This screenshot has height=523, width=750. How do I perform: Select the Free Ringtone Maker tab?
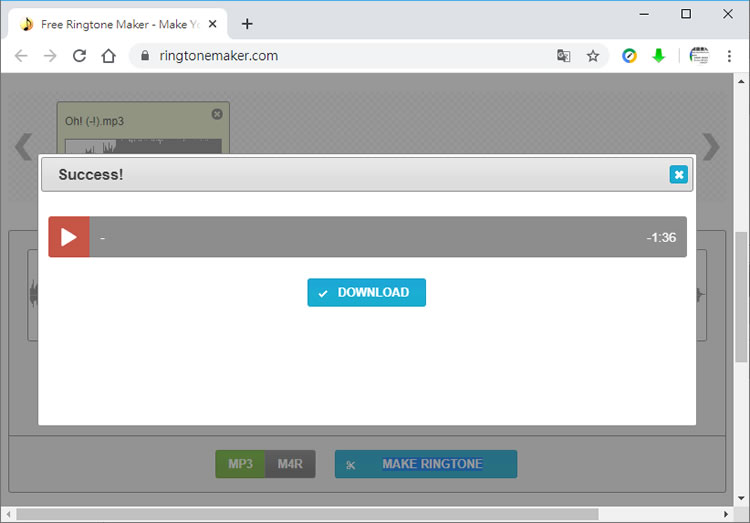pos(118,24)
